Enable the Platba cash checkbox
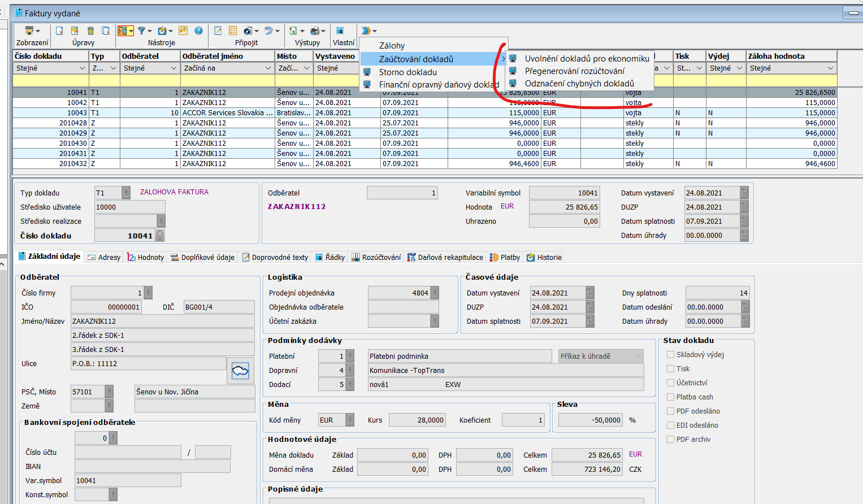Image resolution: width=863 pixels, height=504 pixels. pyautogui.click(x=670, y=397)
